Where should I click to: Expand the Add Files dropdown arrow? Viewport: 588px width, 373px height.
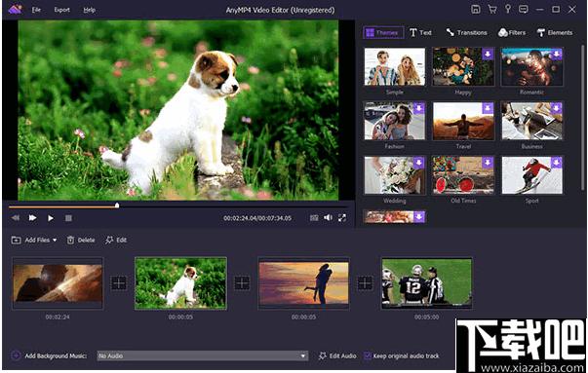click(55, 240)
